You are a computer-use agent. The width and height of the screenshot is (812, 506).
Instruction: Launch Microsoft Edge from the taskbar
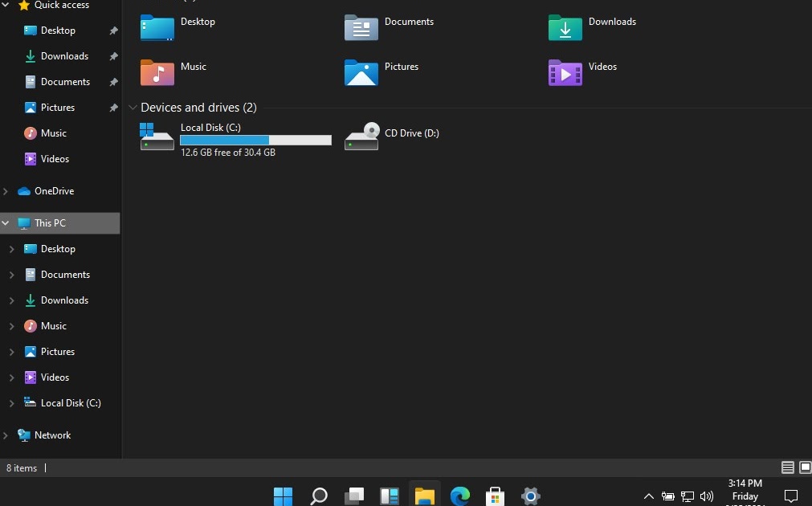pyautogui.click(x=460, y=496)
